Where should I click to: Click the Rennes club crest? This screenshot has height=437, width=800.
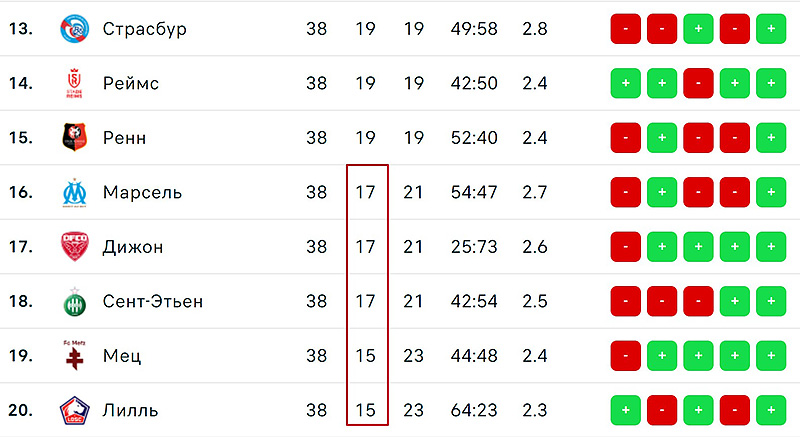click(74, 137)
